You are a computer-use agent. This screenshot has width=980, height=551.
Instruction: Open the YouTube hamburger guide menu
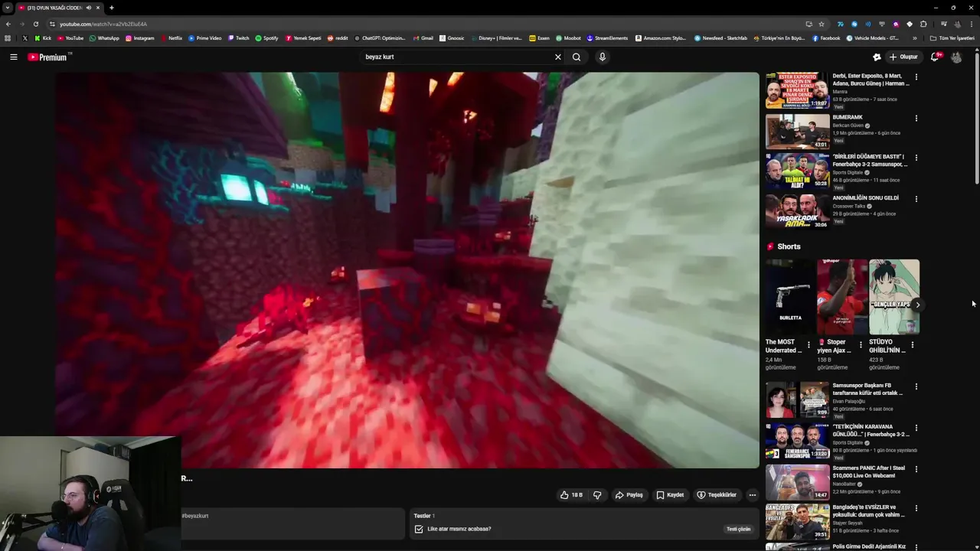pyautogui.click(x=13, y=57)
